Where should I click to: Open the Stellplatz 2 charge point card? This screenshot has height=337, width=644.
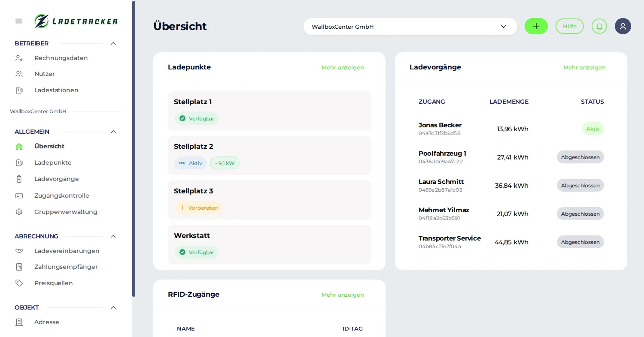click(x=269, y=155)
